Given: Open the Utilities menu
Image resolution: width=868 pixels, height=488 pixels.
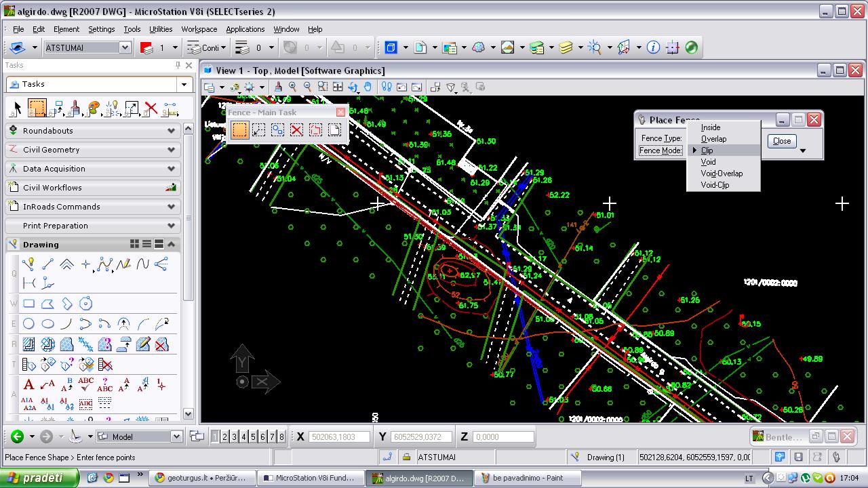Looking at the screenshot, I should [x=161, y=29].
